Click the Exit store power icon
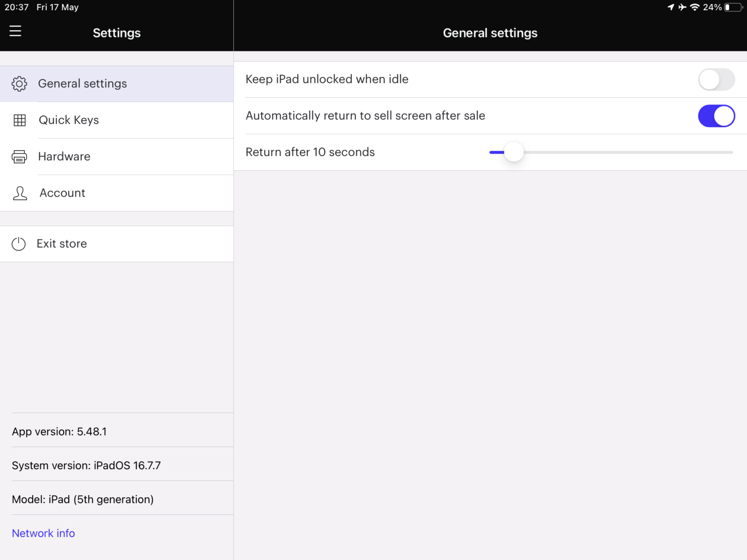Viewport: 747px width, 560px height. [x=18, y=244]
